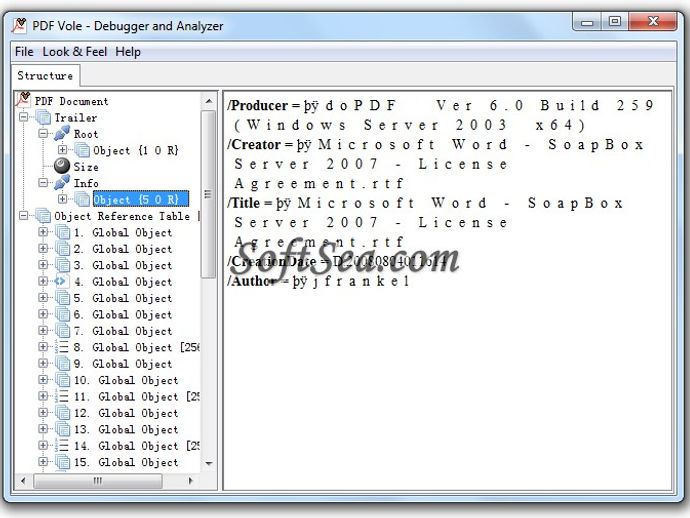Click icon of 10. Global Object
Screen dimensions: 690x518
tap(62, 380)
